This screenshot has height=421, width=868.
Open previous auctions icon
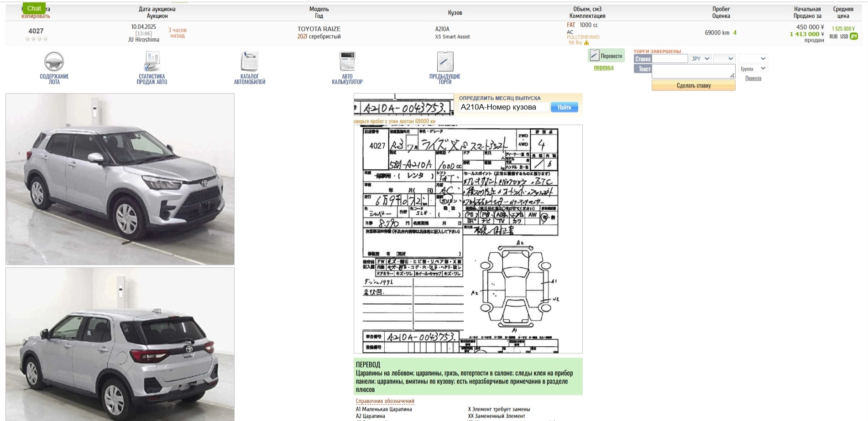[445, 61]
